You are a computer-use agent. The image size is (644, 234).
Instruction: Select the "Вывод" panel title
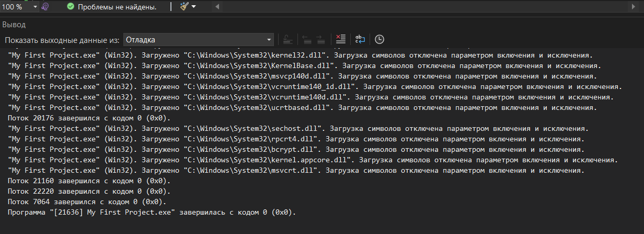coord(14,25)
